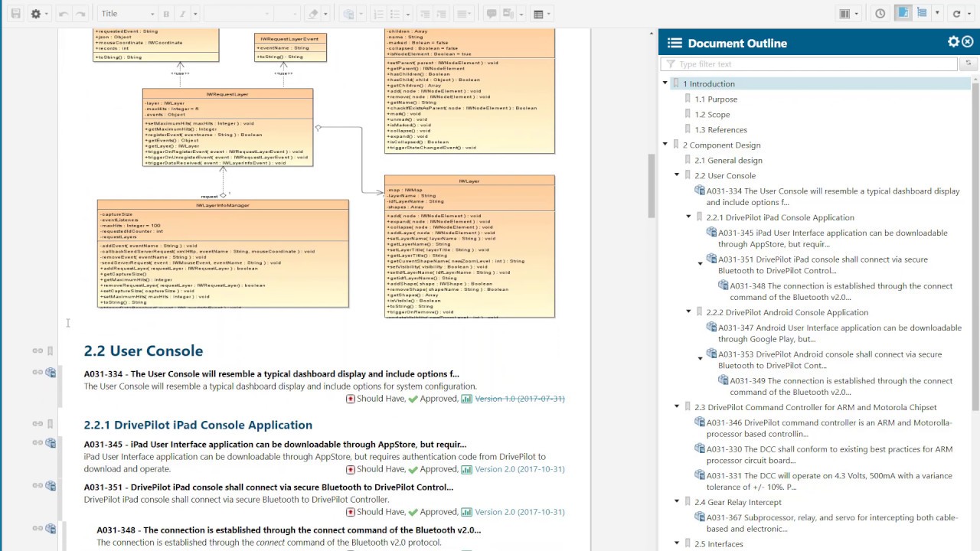980x551 pixels.
Task: Select 2.1 General design in outline
Action: click(728, 160)
